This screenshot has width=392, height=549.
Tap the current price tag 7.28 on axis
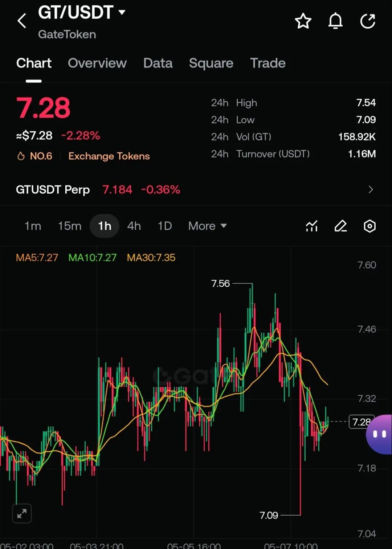click(x=361, y=422)
